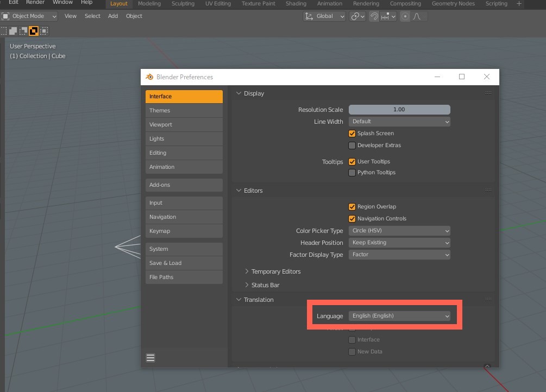
Task: Open the Add-ons preferences category
Action: (184, 185)
